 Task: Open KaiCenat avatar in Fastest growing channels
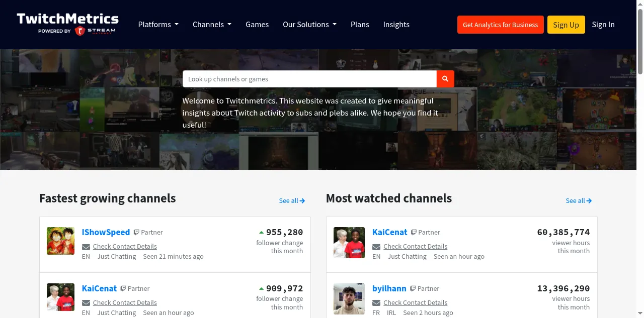click(x=61, y=297)
